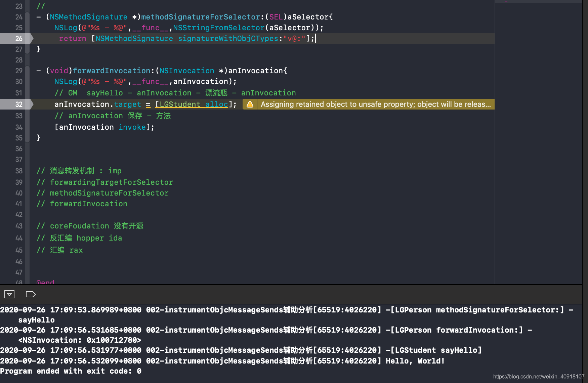Viewport: 588px width, 383px height.
Task: Click 'NSStringFromSelector' on line 25
Action: 219,28
